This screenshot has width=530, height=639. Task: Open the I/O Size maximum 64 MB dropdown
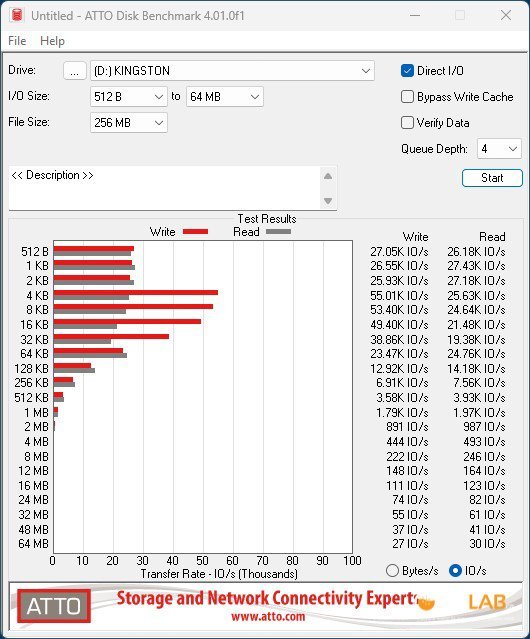click(224, 97)
